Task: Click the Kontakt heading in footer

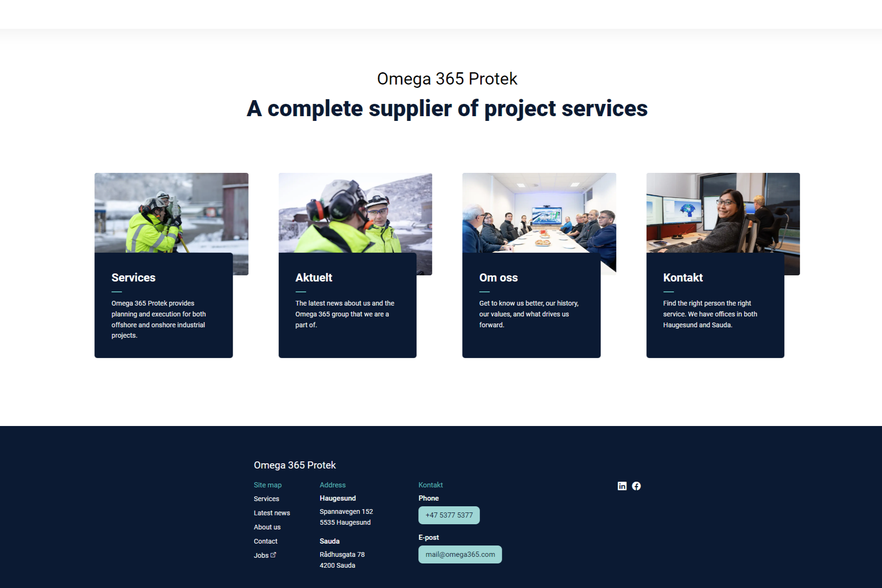Action: click(430, 485)
